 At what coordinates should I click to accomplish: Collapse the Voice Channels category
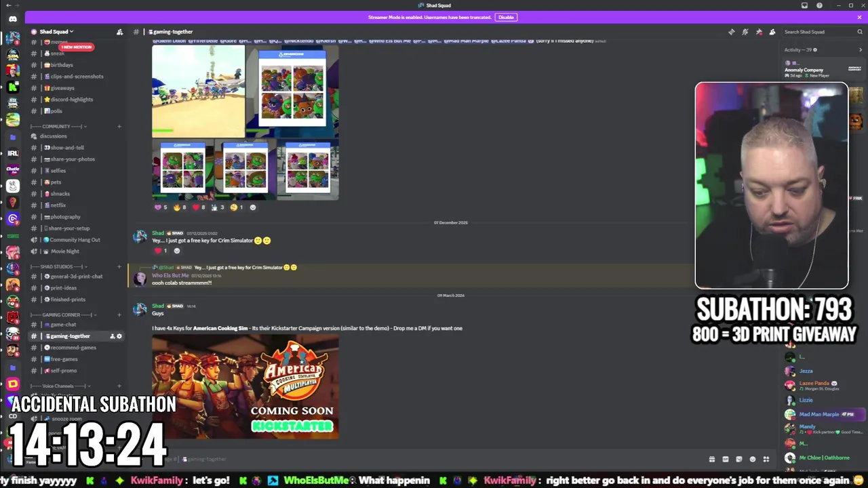[61, 386]
